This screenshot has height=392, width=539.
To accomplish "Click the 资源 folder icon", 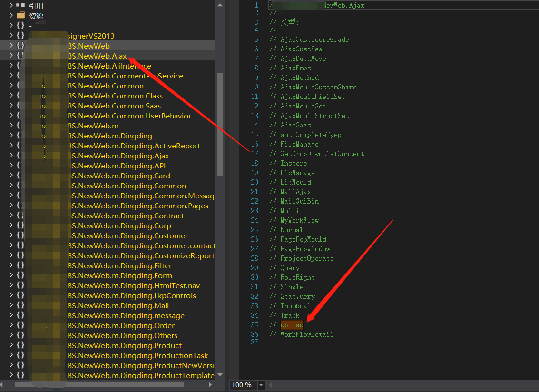I will coord(21,15).
